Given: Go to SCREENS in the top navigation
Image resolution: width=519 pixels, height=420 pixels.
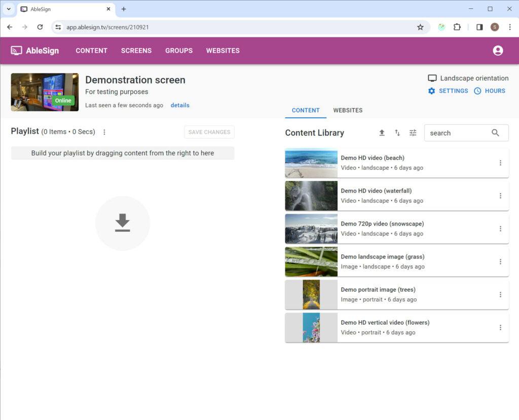Looking at the screenshot, I should [136, 51].
